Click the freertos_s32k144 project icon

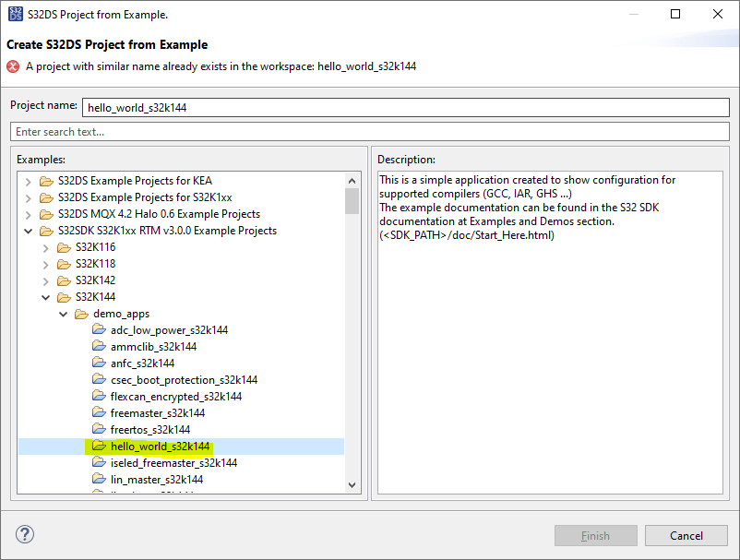pyautogui.click(x=99, y=429)
